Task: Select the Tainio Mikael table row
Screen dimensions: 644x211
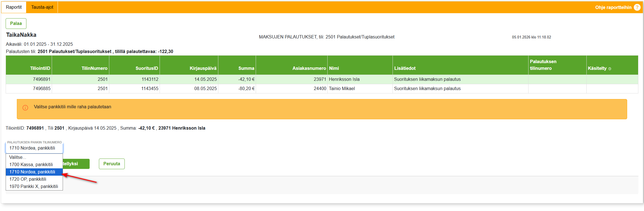Action: coord(342,89)
